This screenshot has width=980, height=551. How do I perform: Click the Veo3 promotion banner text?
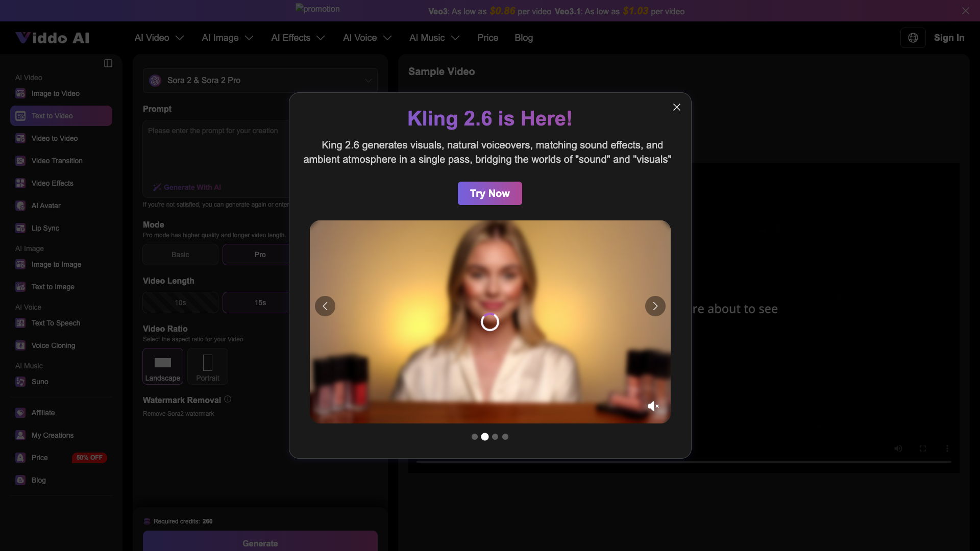tap(556, 11)
